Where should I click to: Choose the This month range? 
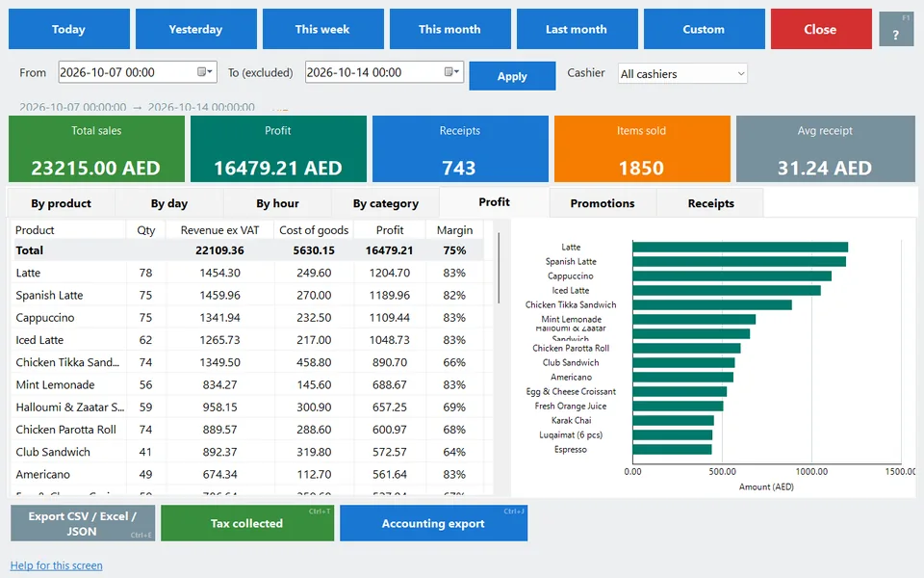450,29
